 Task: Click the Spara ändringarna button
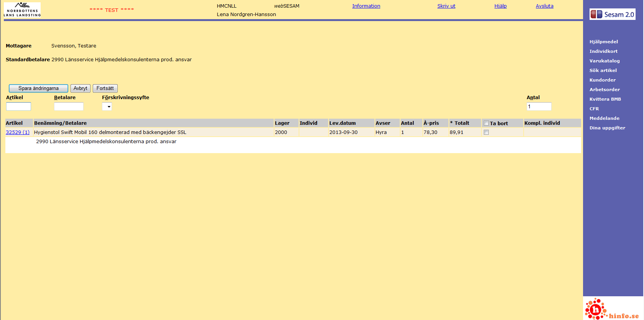(x=38, y=88)
